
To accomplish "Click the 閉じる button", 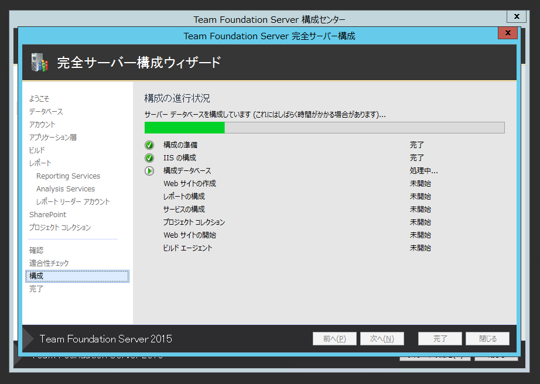I will tap(488, 339).
